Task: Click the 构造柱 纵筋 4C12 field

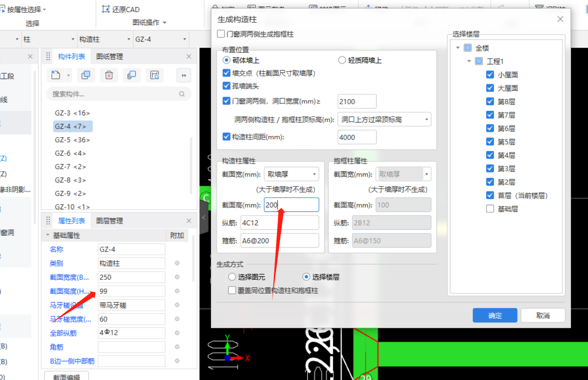Action: click(280, 223)
